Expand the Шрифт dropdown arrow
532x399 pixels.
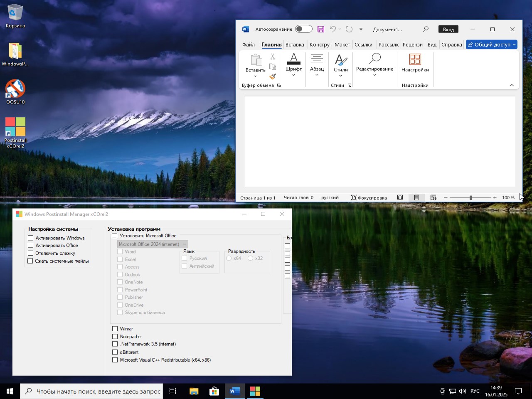293,75
